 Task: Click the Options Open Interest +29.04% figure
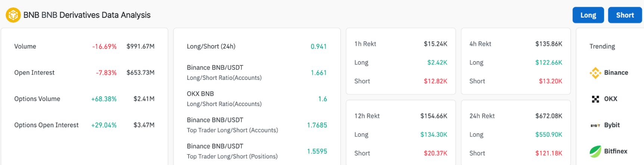click(104, 125)
